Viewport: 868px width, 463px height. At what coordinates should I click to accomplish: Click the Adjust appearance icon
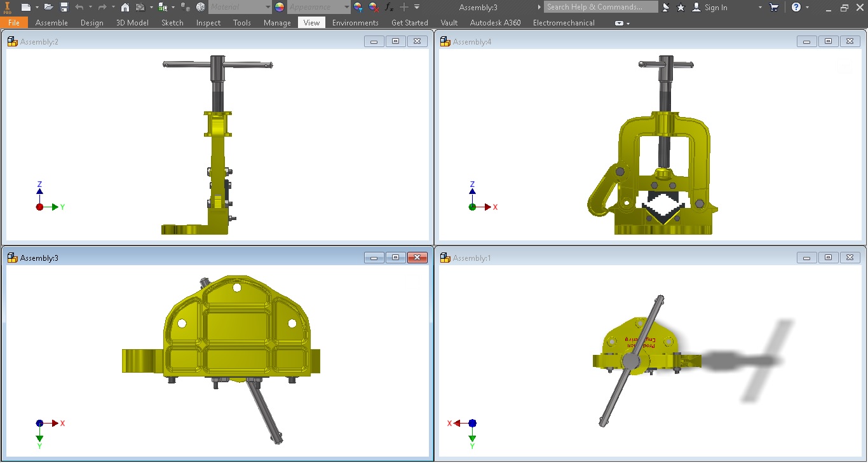pyautogui.click(x=358, y=7)
